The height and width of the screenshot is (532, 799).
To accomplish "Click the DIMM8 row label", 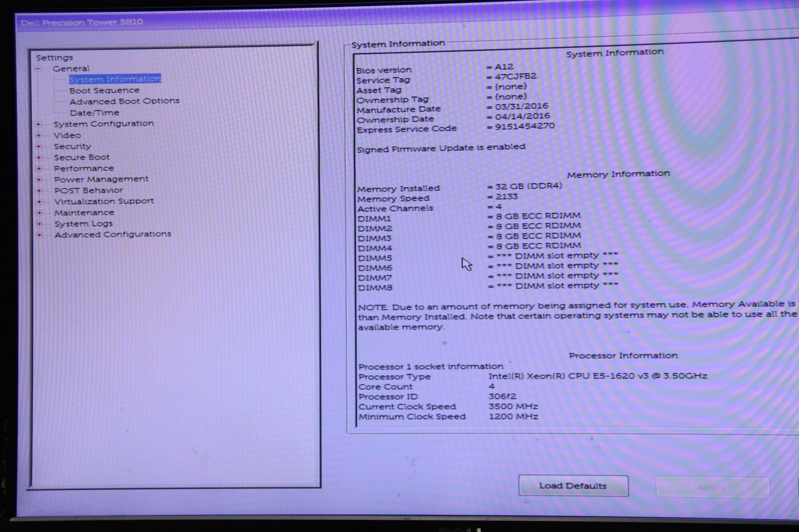I will pos(376,287).
